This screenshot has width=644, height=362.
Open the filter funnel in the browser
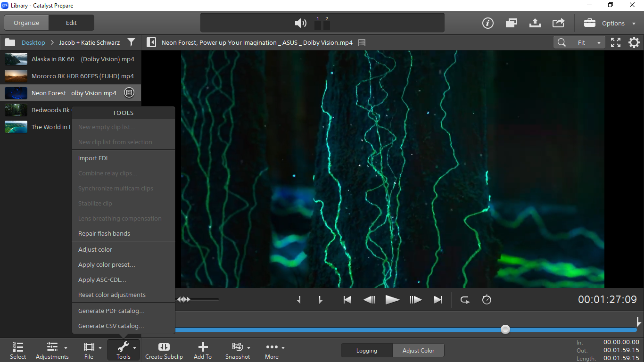coord(131,42)
